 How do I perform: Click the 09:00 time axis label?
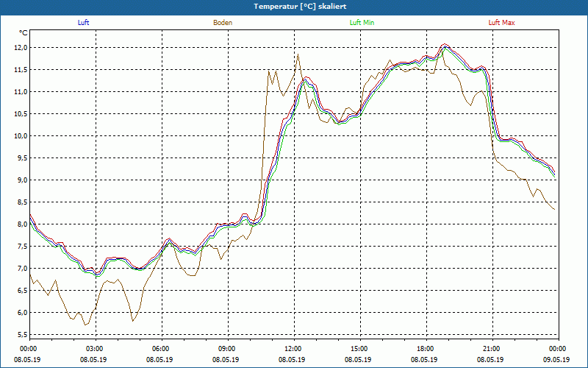click(x=226, y=349)
